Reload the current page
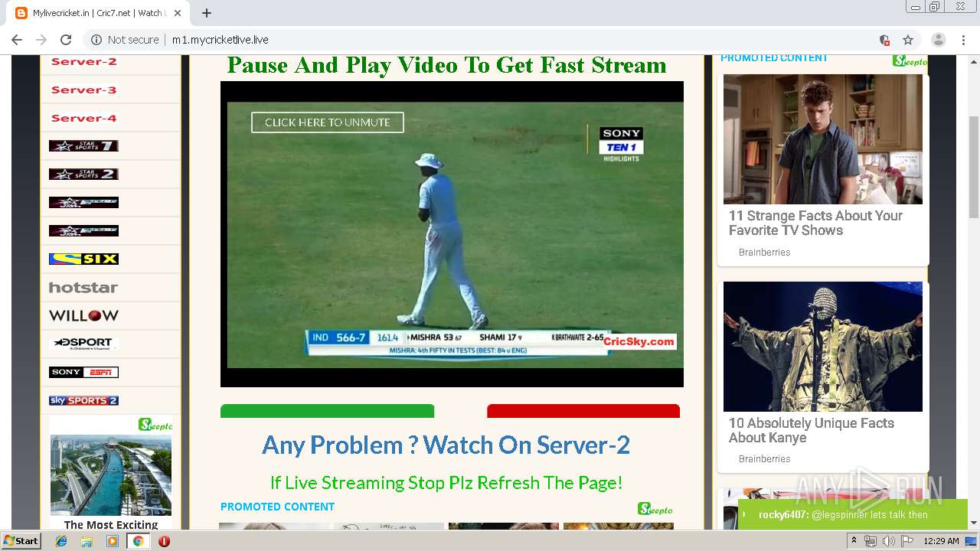 pos(66,40)
